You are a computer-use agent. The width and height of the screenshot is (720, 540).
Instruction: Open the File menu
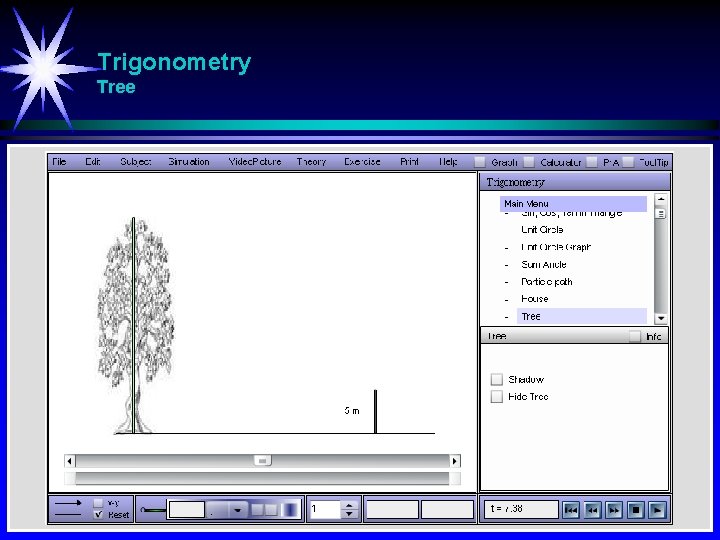(59, 162)
